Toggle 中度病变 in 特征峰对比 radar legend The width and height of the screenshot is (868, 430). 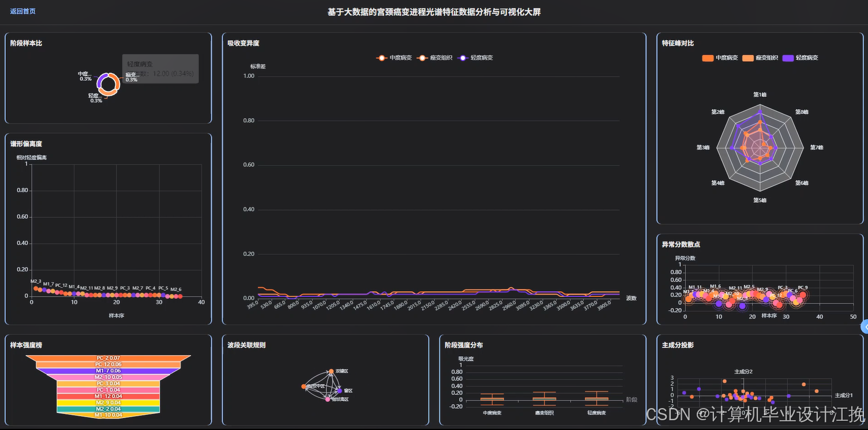click(x=720, y=58)
